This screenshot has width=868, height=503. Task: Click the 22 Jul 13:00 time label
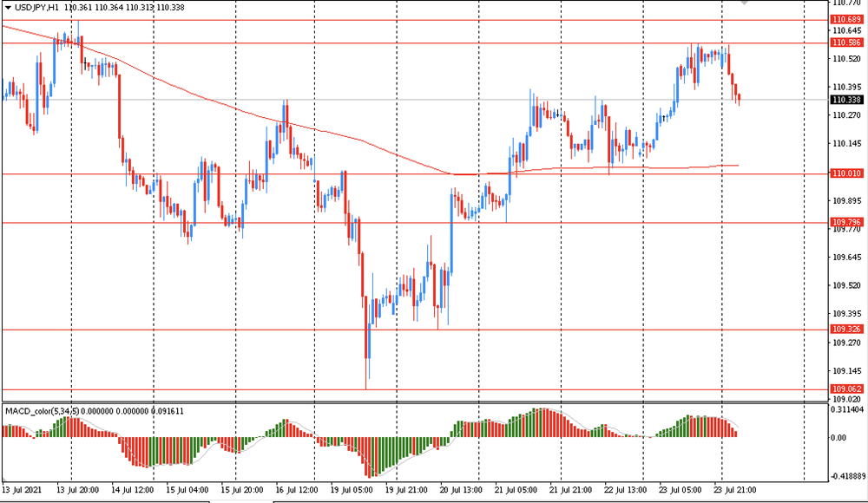(x=626, y=490)
